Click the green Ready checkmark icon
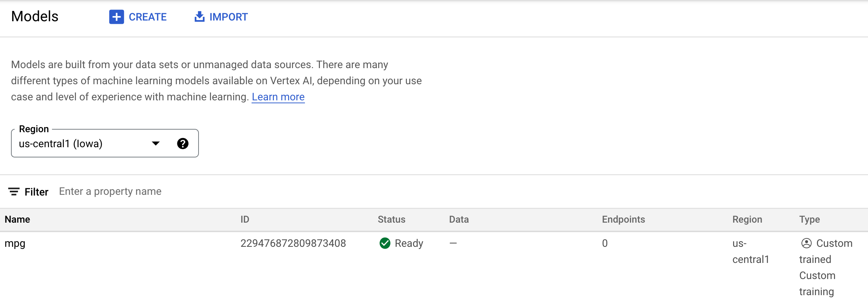The height and width of the screenshot is (301, 868). click(385, 243)
